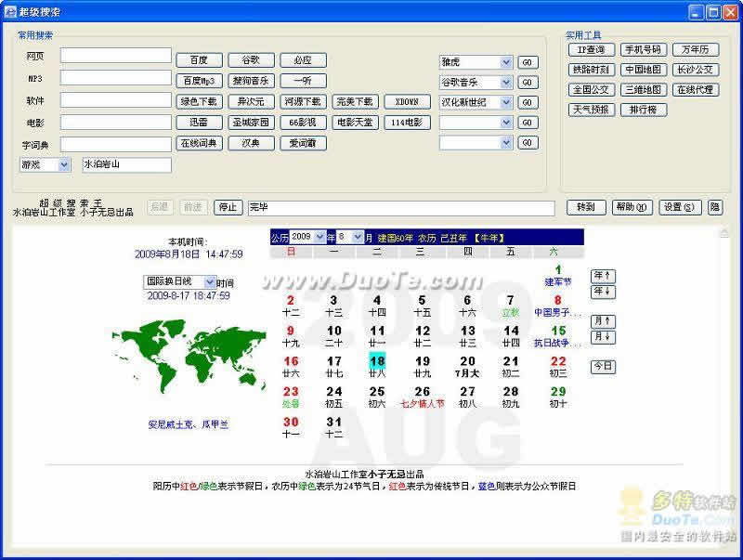The image size is (743, 560).
Task: Open the 在线代理 tool
Action: point(696,89)
